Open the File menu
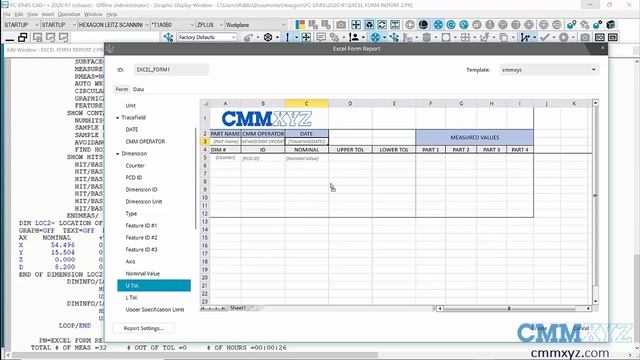Viewport: 640px width, 360px height. (x=7, y=14)
